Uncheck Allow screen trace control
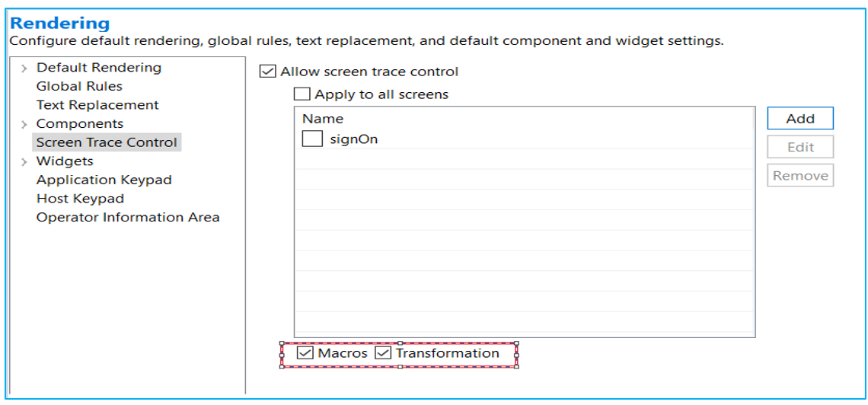The image size is (868, 405). [267, 72]
